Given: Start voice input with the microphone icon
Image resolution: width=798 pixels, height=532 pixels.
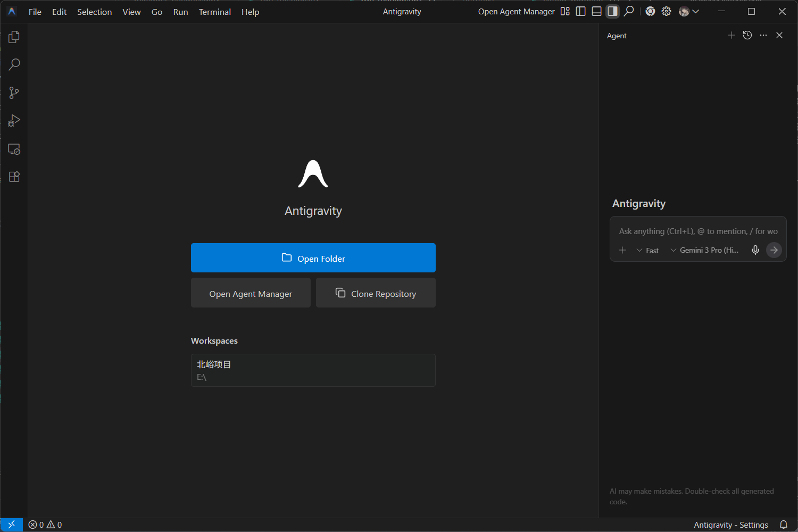Looking at the screenshot, I should 755,250.
